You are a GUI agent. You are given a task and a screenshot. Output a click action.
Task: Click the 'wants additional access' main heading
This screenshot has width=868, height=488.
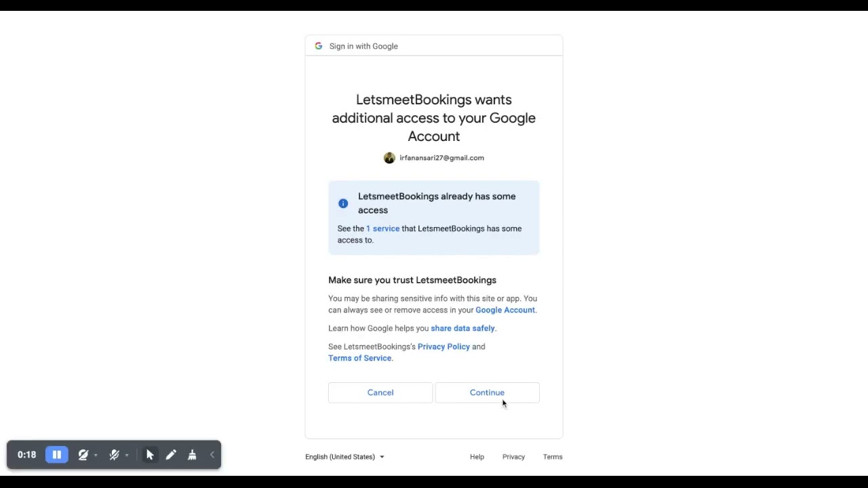434,118
